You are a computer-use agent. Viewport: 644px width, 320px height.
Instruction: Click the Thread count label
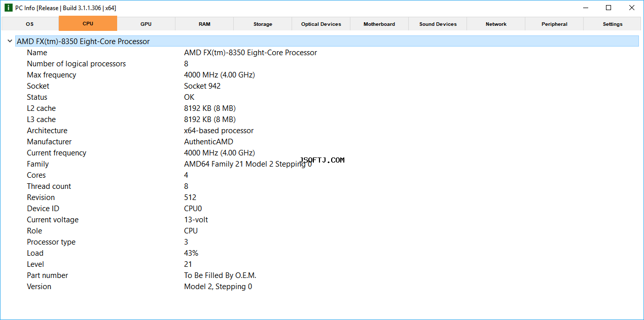(49, 186)
